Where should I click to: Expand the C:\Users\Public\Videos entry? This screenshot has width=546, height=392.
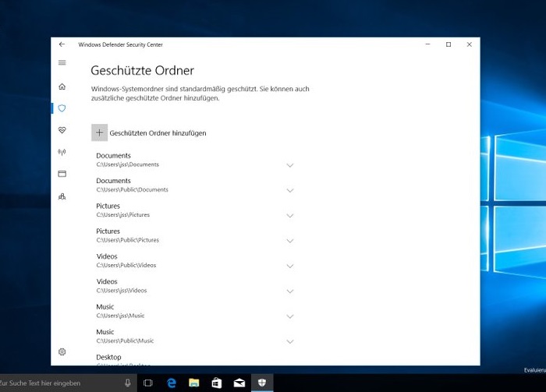pyautogui.click(x=289, y=266)
